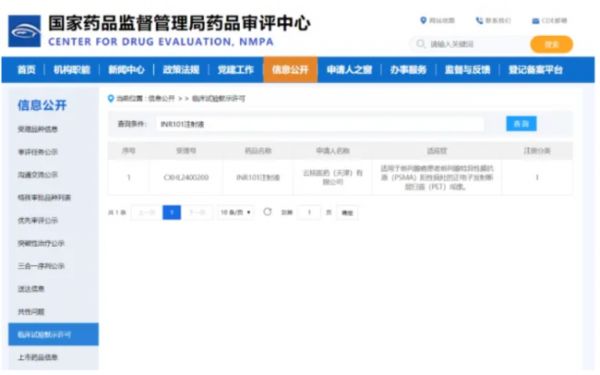Open 新闻中心 in the navigation bar
Image resolution: width=600 pixels, height=375 pixels.
pyautogui.click(x=126, y=70)
